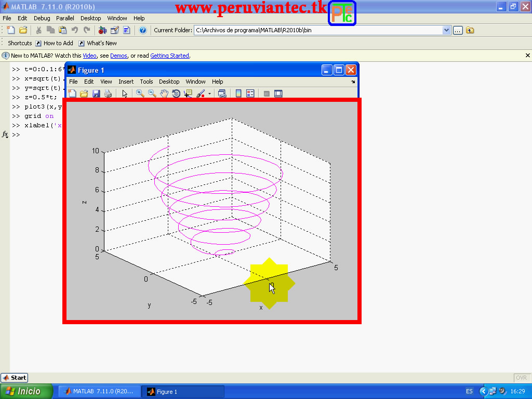This screenshot has width=532, height=399.
Task: Activate the Zoom In tool
Action: pyautogui.click(x=140, y=94)
